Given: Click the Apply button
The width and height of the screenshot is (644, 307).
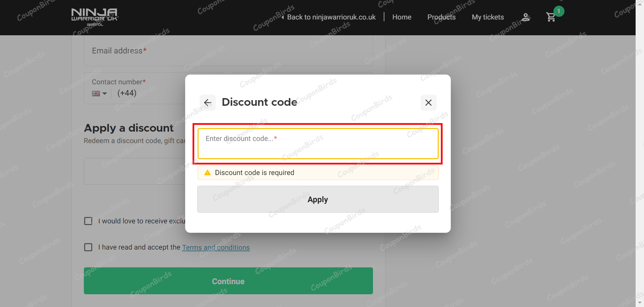Looking at the screenshot, I should click(x=318, y=199).
